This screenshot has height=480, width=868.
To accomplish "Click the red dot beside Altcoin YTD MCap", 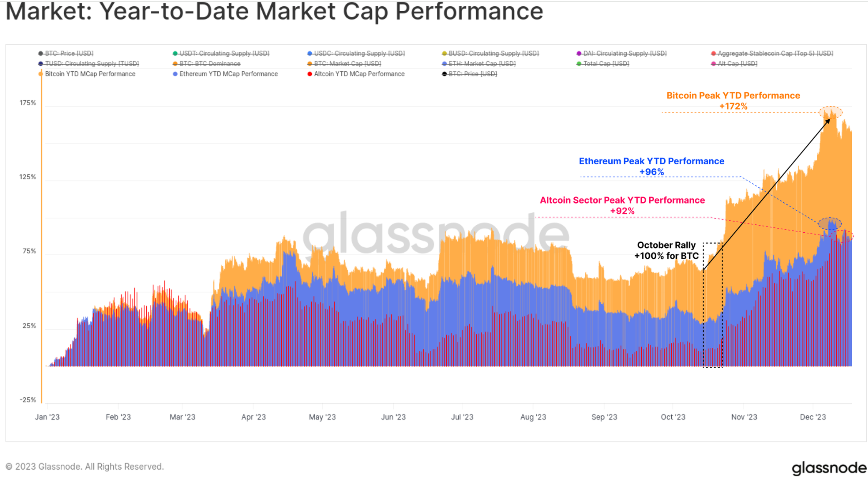I will [x=310, y=74].
